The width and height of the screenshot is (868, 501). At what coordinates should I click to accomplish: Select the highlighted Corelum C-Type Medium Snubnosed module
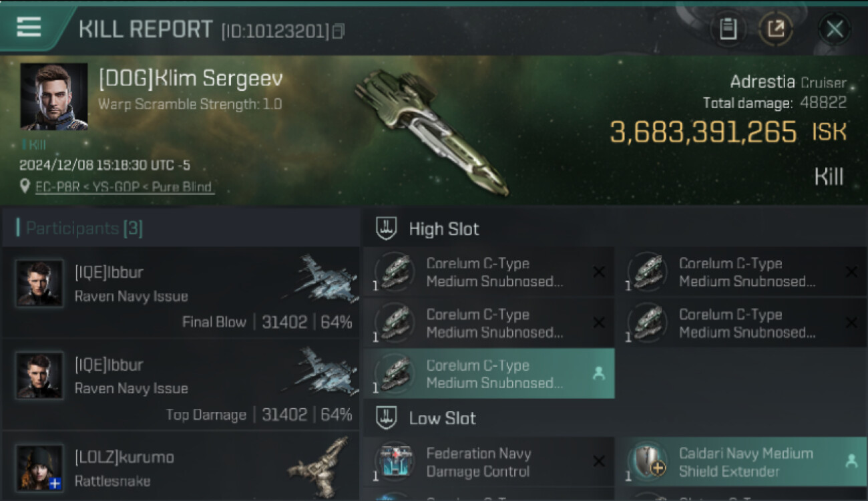point(489,373)
